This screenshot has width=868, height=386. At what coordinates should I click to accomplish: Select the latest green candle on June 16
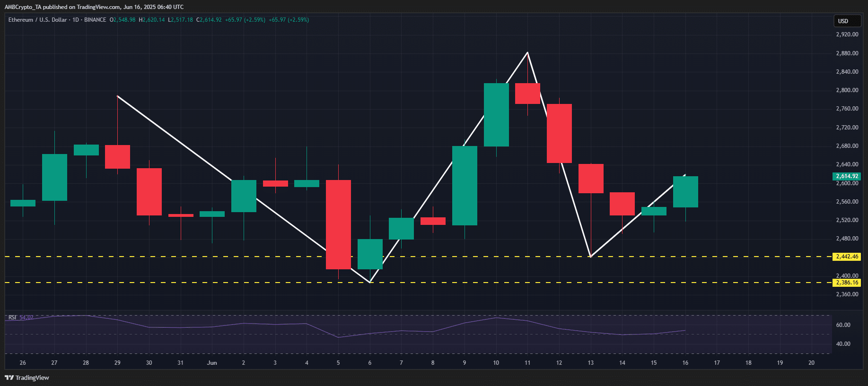click(x=685, y=192)
